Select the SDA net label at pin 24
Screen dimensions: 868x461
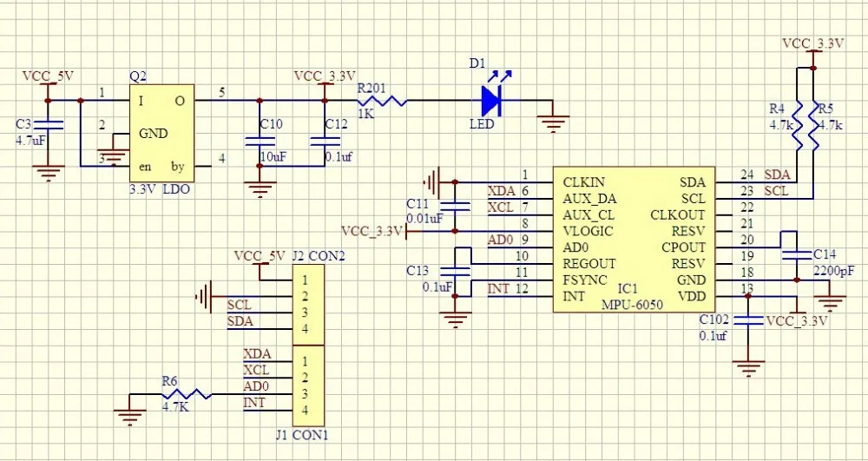(776, 175)
